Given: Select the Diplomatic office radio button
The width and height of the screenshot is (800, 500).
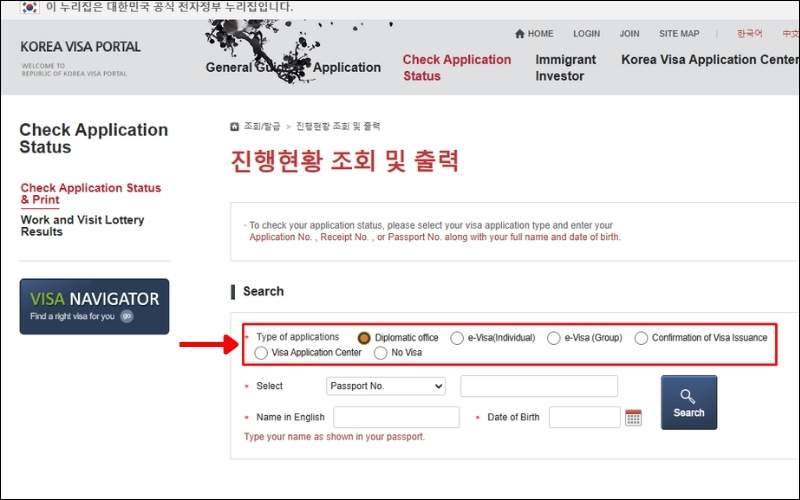Looking at the screenshot, I should pos(364,338).
